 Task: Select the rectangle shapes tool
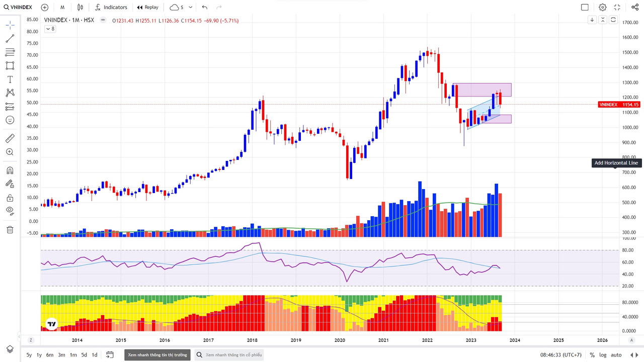(x=10, y=66)
